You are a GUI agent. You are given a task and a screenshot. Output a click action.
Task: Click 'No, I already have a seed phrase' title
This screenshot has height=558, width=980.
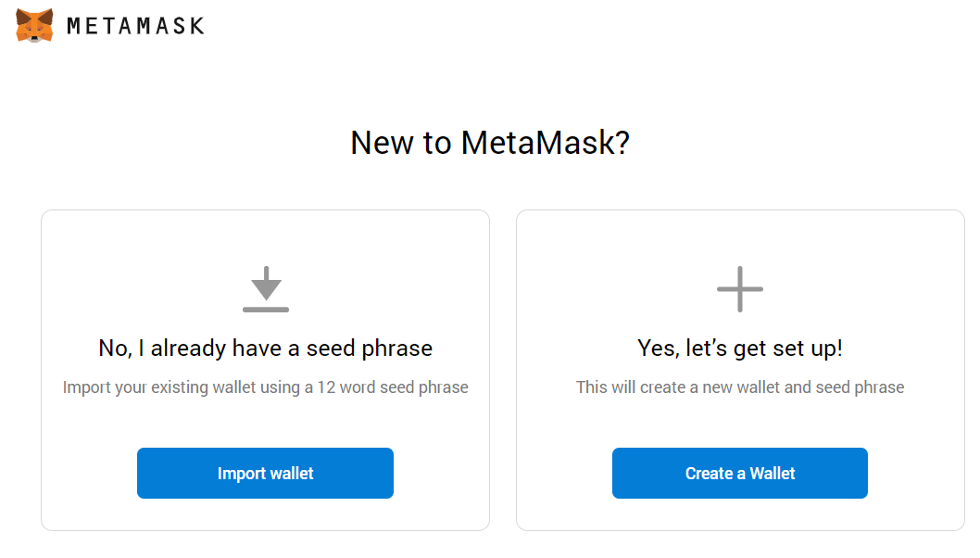[x=266, y=348]
